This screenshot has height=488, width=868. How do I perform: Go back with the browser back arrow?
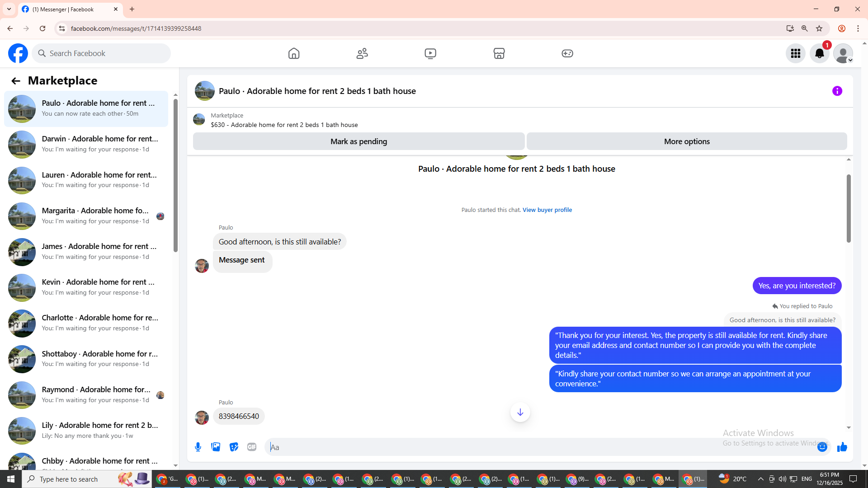[x=10, y=28]
